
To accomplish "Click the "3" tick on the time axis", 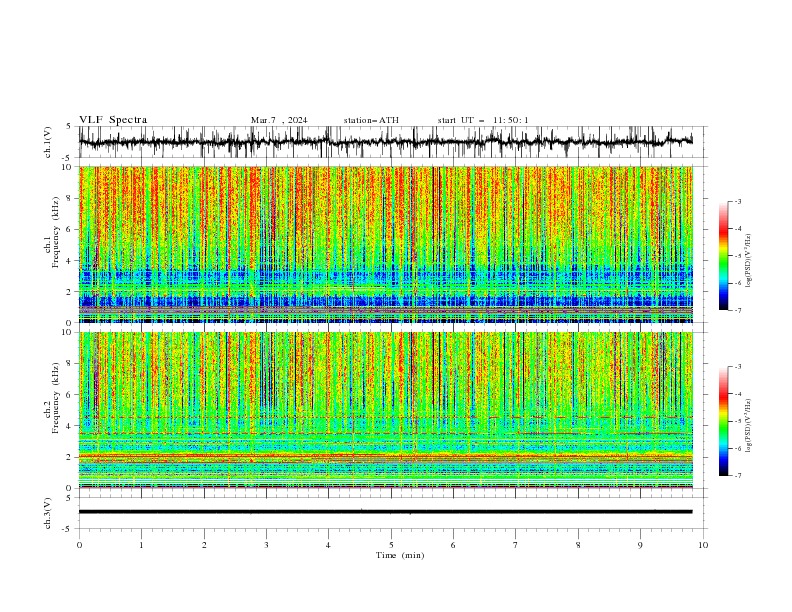I will [x=266, y=545].
